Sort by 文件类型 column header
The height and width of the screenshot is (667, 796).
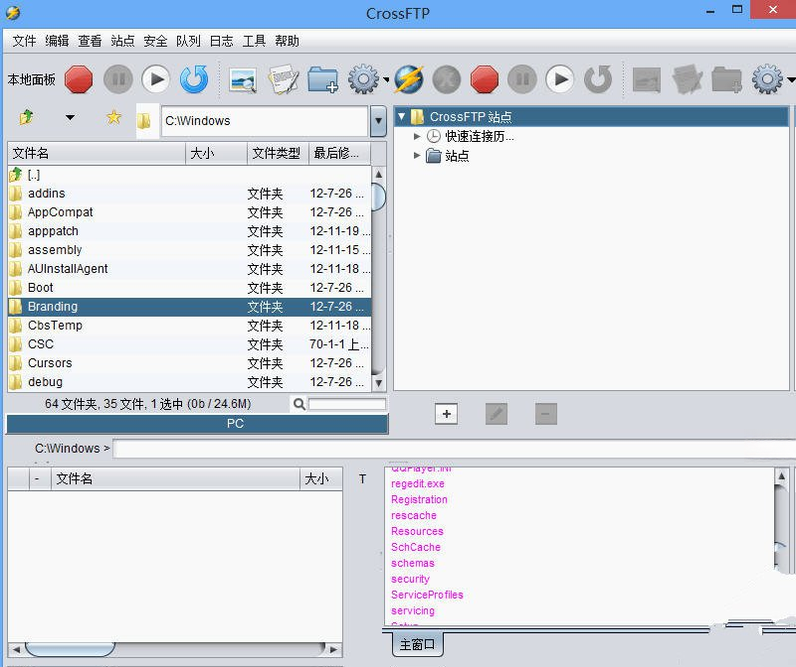click(x=278, y=153)
